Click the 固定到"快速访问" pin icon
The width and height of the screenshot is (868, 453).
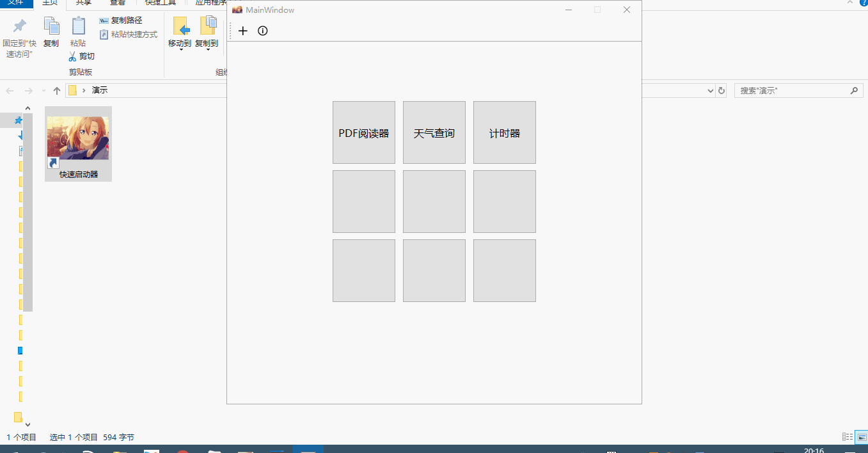(x=20, y=26)
